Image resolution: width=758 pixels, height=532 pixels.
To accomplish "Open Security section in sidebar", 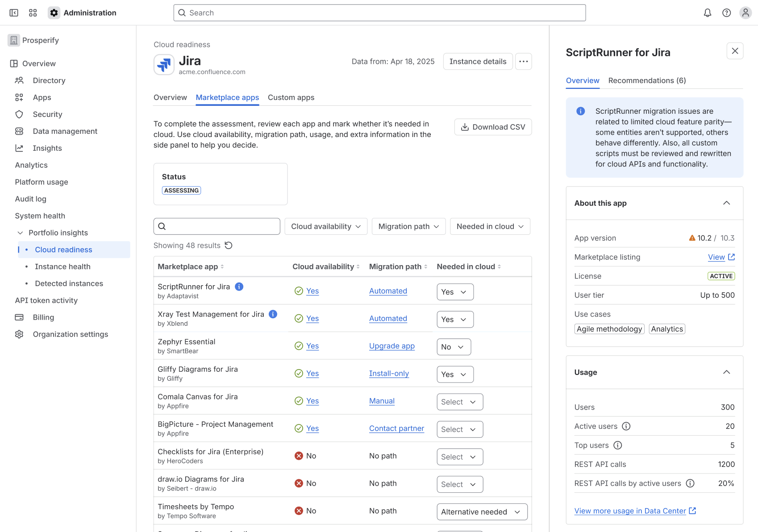I will (x=47, y=114).
